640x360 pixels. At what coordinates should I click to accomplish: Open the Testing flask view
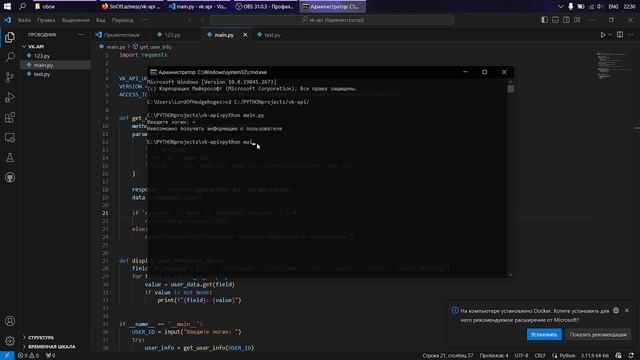point(10,158)
